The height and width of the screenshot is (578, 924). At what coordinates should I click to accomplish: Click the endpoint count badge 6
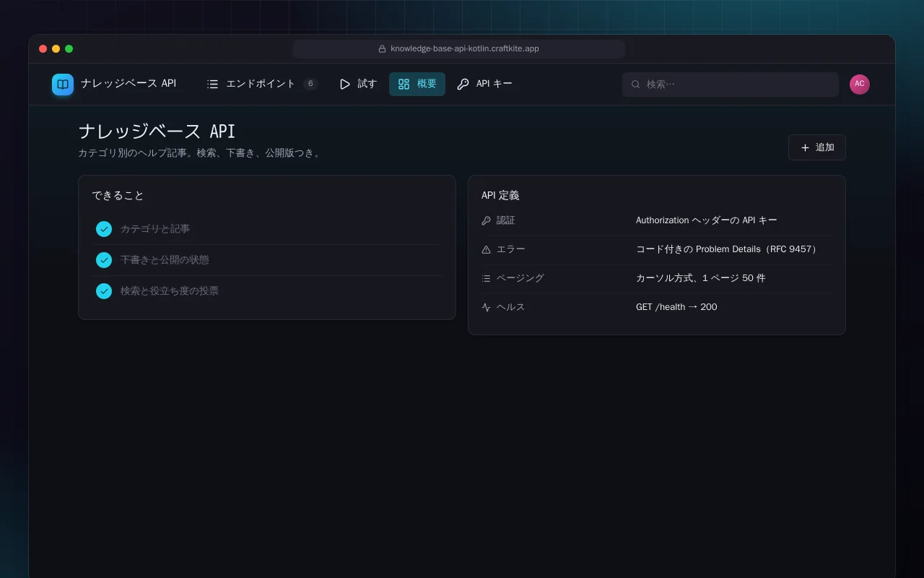(x=310, y=84)
